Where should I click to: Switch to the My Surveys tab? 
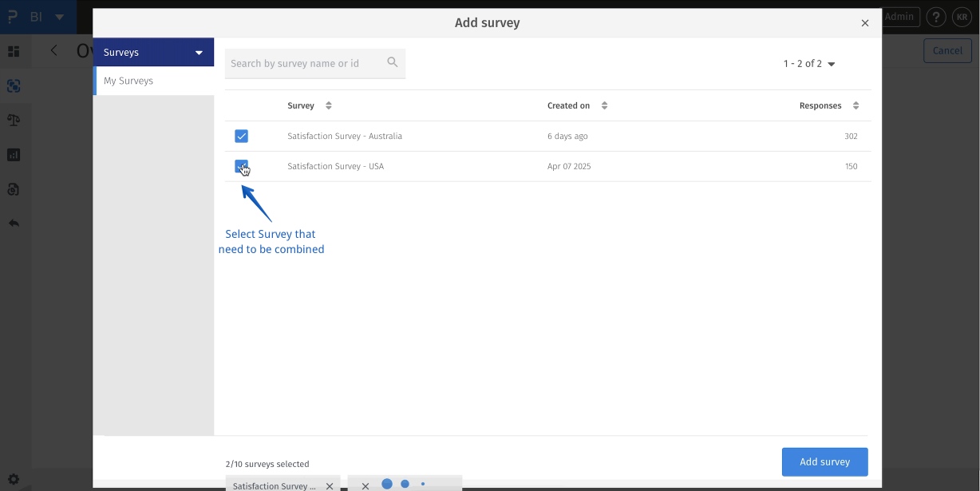click(x=128, y=80)
